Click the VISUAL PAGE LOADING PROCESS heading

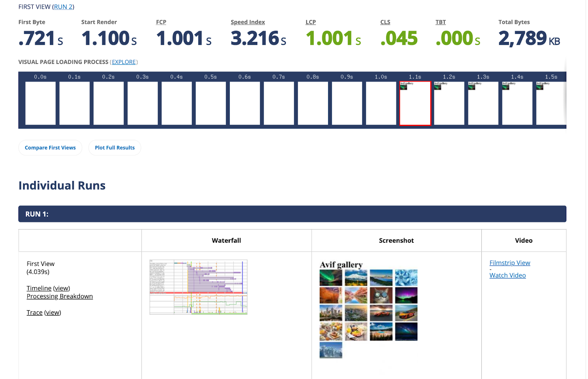coord(63,62)
